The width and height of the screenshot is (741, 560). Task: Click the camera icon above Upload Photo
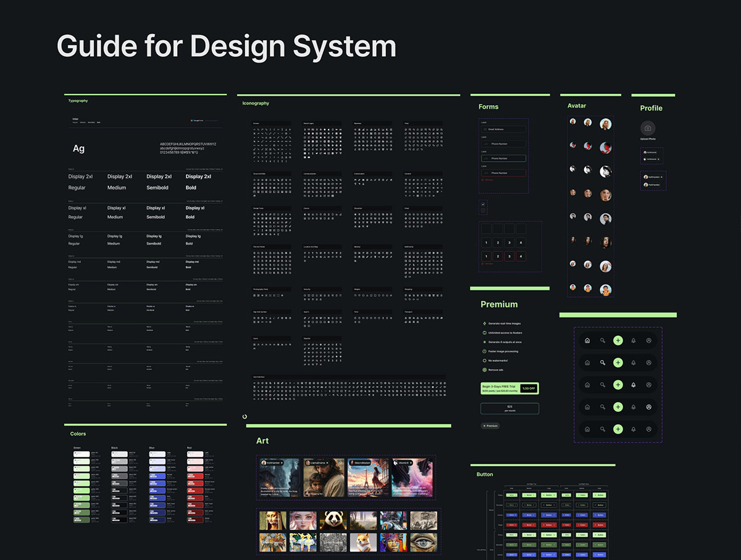[647, 128]
